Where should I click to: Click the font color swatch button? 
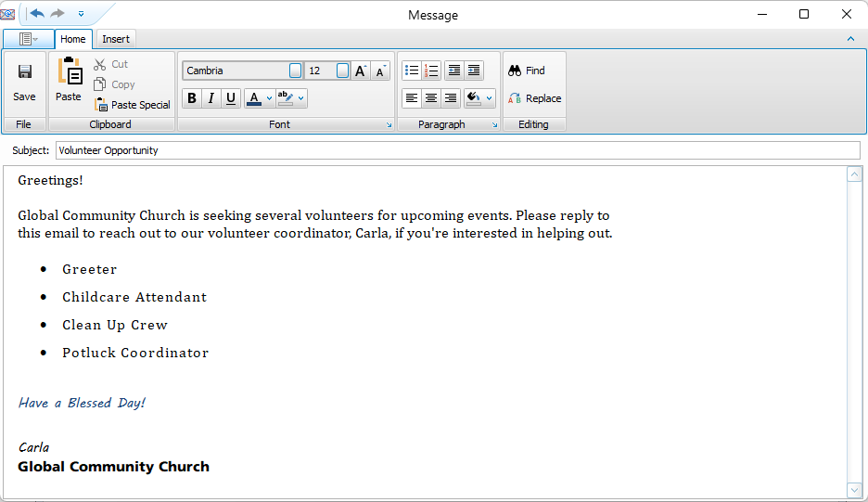point(254,98)
